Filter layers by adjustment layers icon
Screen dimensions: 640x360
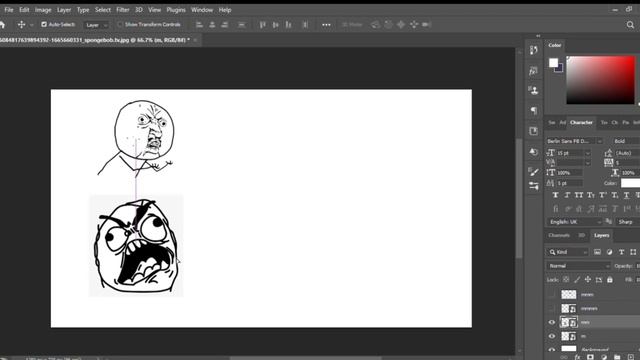point(609,252)
